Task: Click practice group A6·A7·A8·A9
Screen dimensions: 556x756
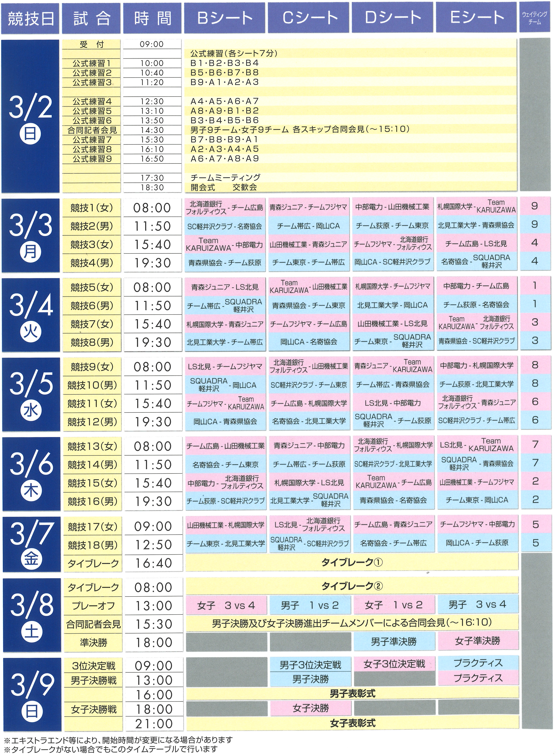Action: click(224, 159)
